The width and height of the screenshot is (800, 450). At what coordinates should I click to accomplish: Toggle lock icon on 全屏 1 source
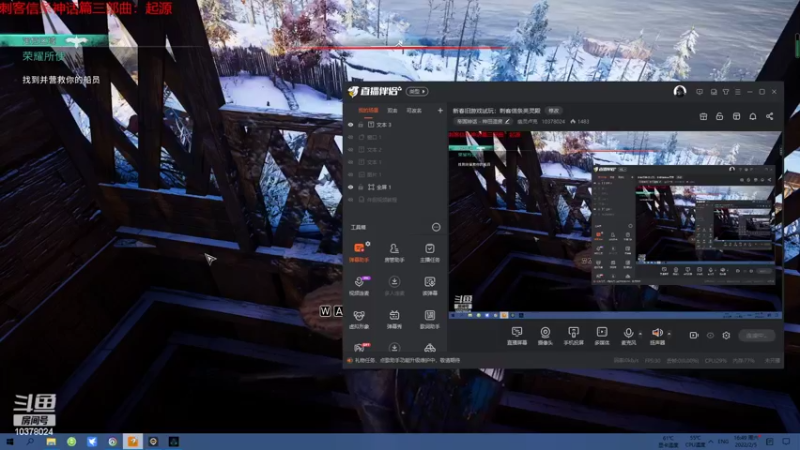pos(361,187)
